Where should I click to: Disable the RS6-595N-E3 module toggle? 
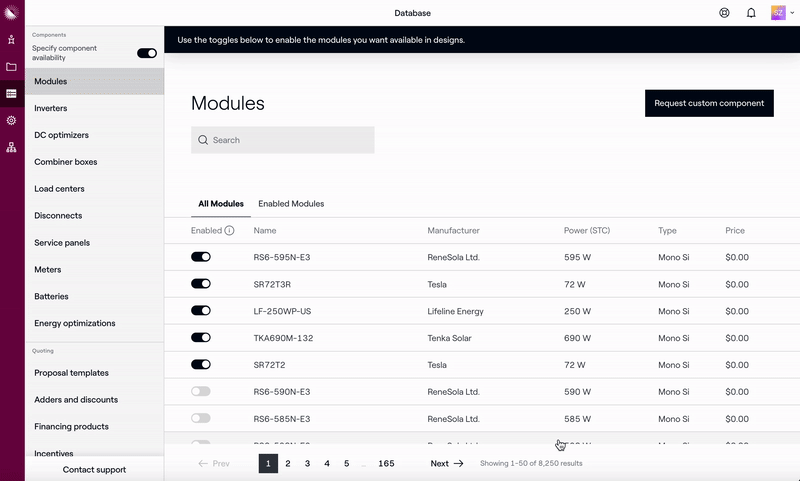[x=201, y=257]
